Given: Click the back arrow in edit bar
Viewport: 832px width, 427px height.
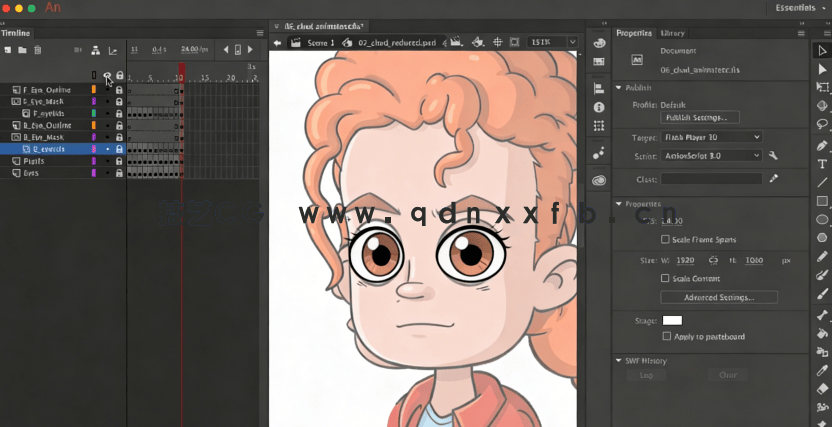Looking at the screenshot, I should click(x=277, y=42).
